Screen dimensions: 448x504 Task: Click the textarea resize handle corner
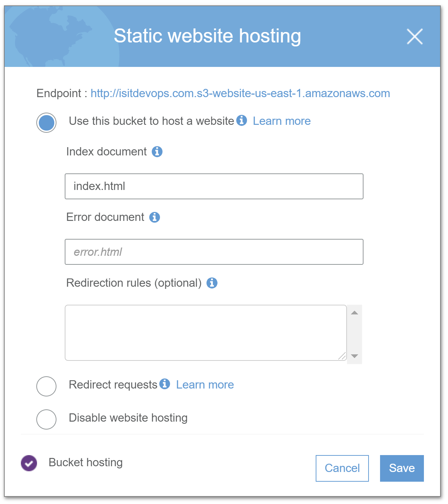pos(342,356)
